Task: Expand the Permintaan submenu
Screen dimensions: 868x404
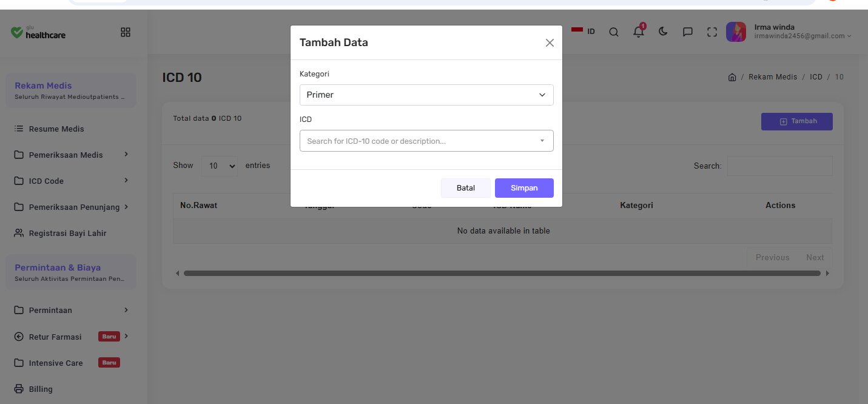Action: tap(71, 310)
